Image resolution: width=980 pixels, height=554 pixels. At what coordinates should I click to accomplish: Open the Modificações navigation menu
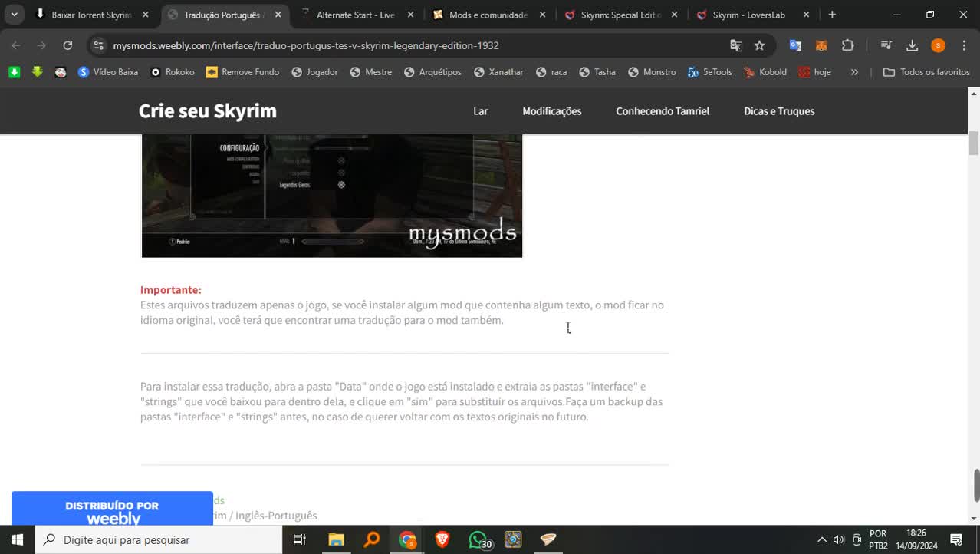(x=551, y=111)
